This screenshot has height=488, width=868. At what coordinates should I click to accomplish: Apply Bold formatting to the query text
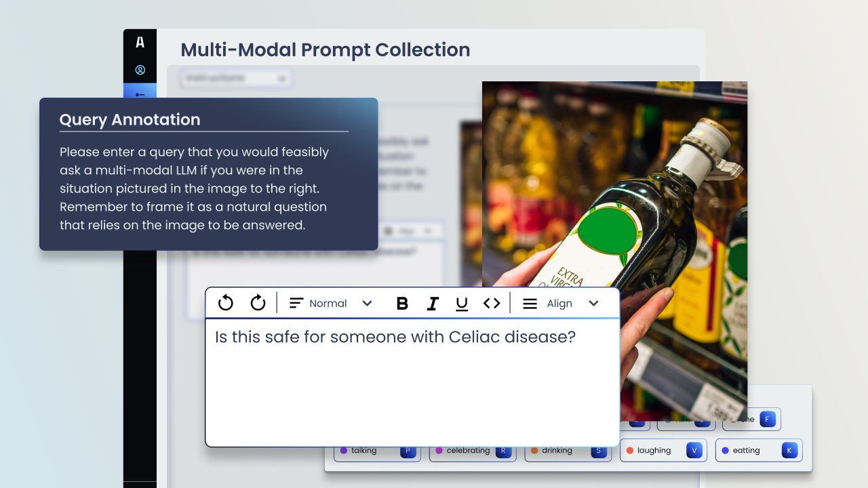point(402,303)
